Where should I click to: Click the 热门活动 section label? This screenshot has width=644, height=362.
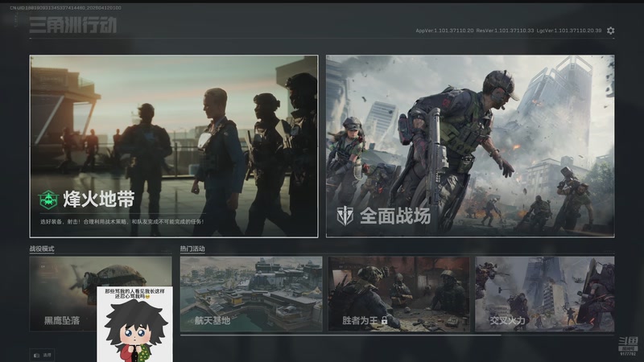tap(192, 249)
